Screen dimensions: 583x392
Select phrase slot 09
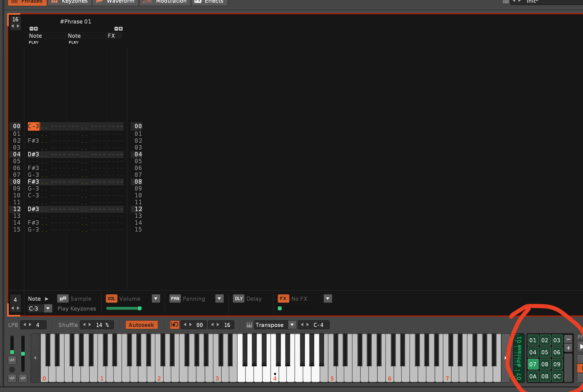click(x=557, y=364)
